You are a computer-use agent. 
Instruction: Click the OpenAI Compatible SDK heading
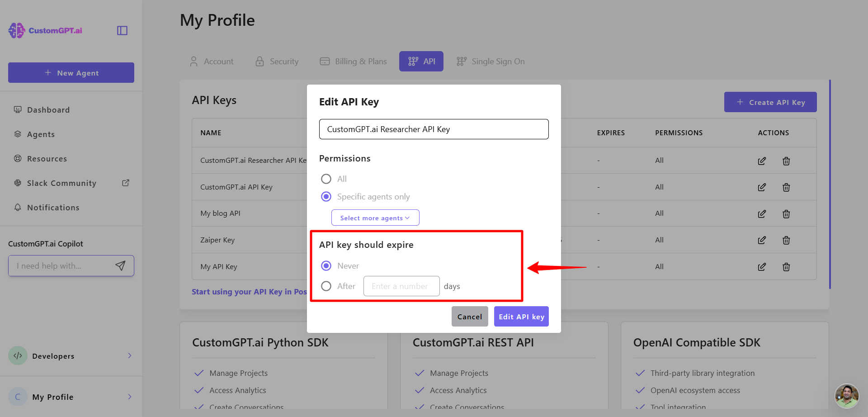697,343
